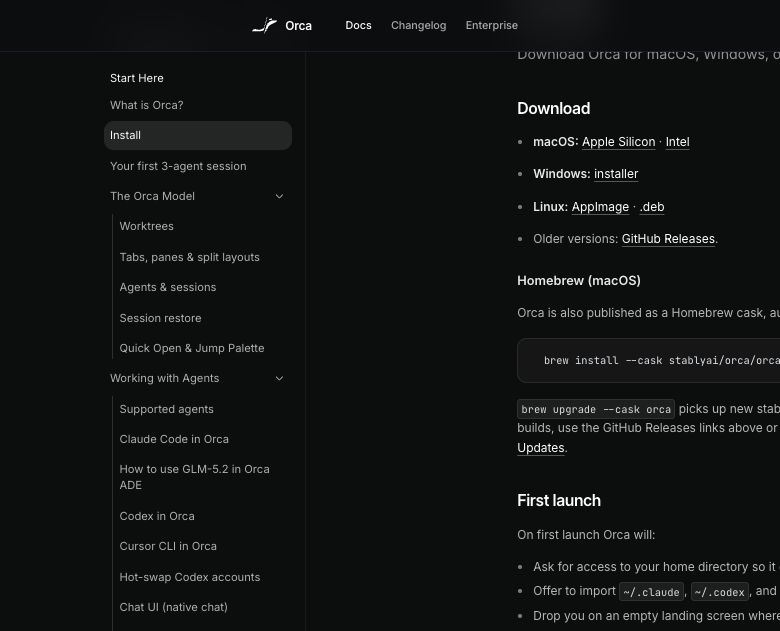Click On first launch Orca will text

(586, 535)
